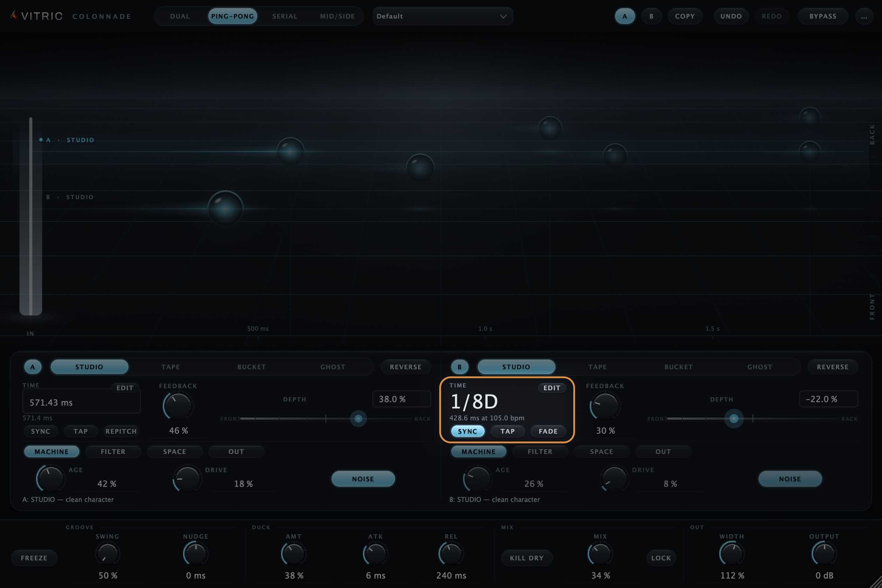Toggle plugin BYPASS
882x588 pixels.
point(823,16)
